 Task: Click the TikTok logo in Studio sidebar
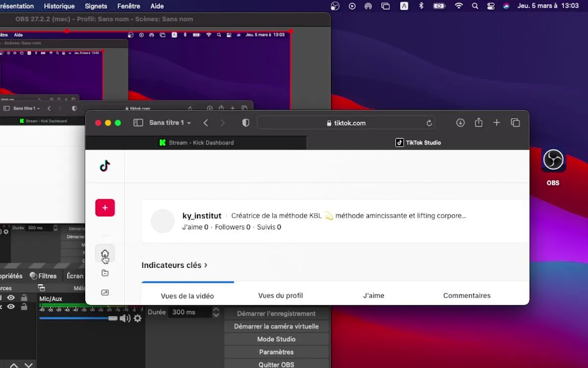click(x=105, y=166)
